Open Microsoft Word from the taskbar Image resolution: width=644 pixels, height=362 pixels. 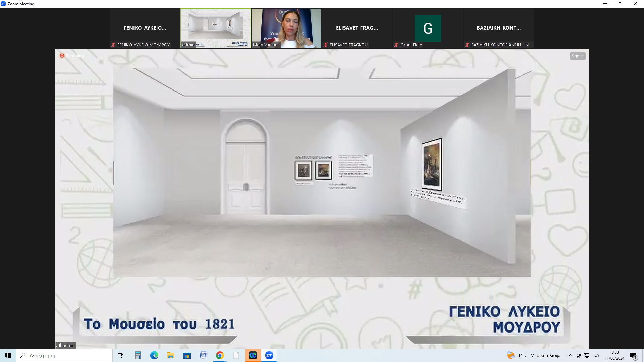(203, 355)
